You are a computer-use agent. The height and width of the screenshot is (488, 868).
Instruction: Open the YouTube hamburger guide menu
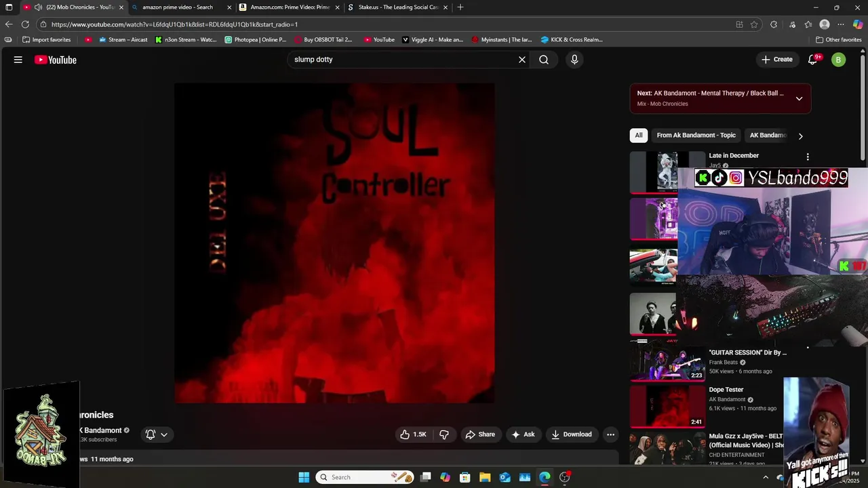pyautogui.click(x=18, y=60)
